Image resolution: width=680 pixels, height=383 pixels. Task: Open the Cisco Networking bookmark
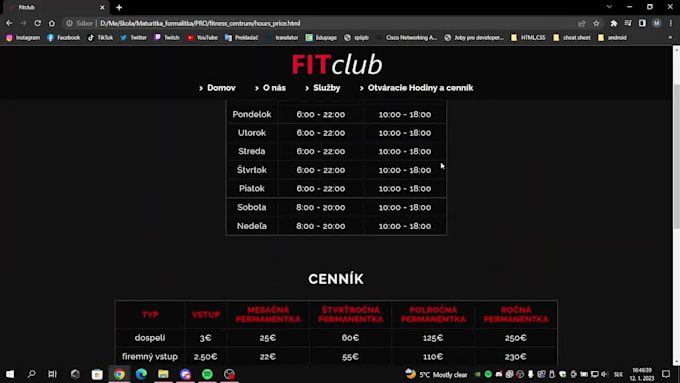click(407, 38)
